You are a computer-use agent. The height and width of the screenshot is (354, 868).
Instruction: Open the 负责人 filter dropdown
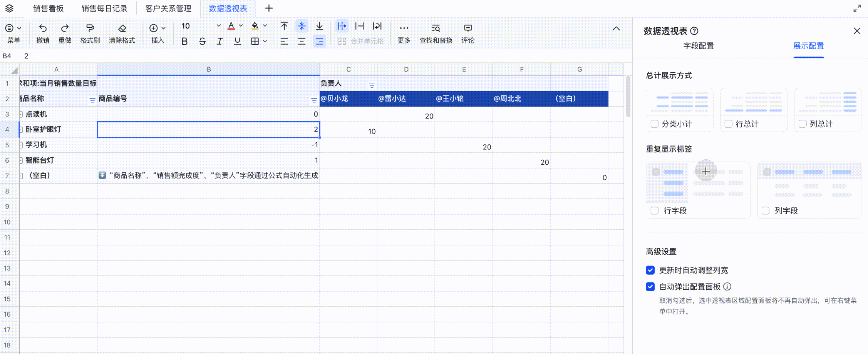372,85
